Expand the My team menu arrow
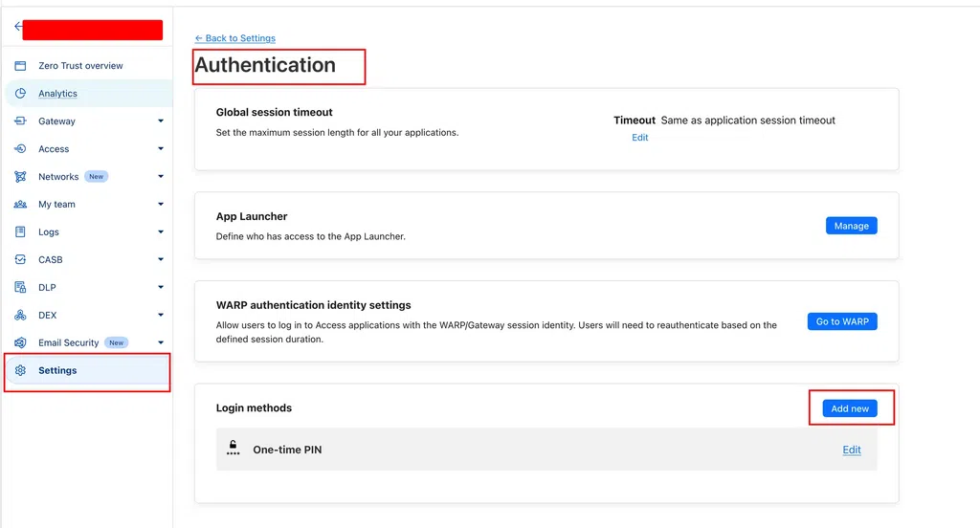 (x=161, y=205)
